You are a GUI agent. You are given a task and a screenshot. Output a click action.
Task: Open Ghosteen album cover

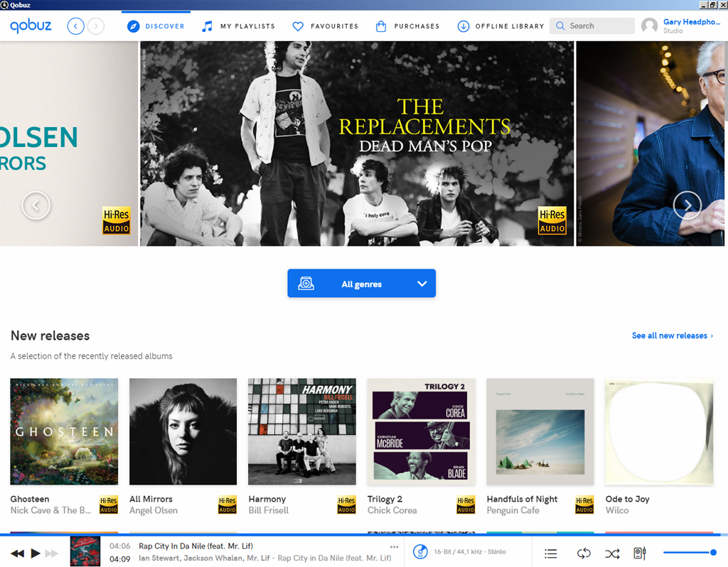click(x=64, y=431)
